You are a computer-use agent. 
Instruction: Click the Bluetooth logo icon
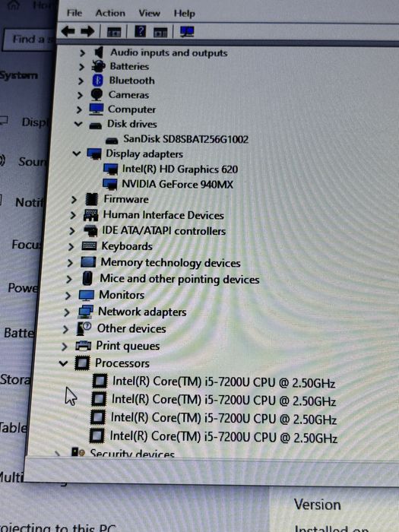[98, 81]
